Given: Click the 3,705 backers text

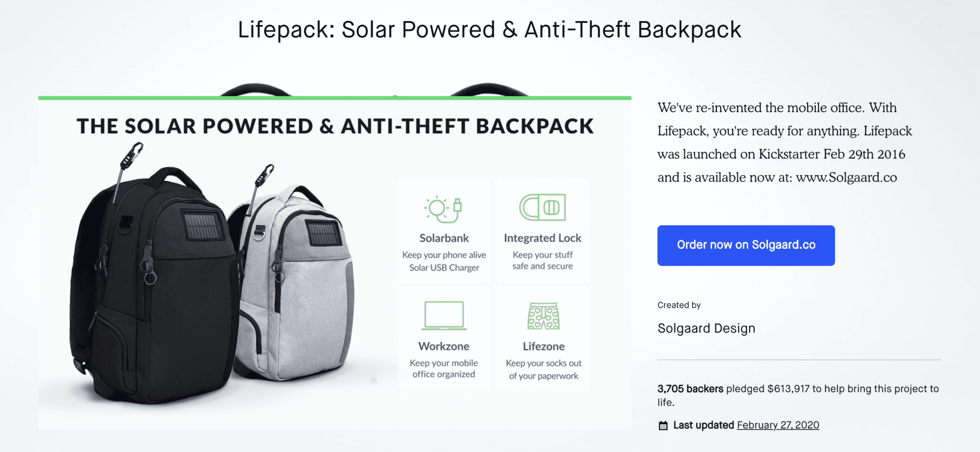Looking at the screenshot, I should click(690, 389).
